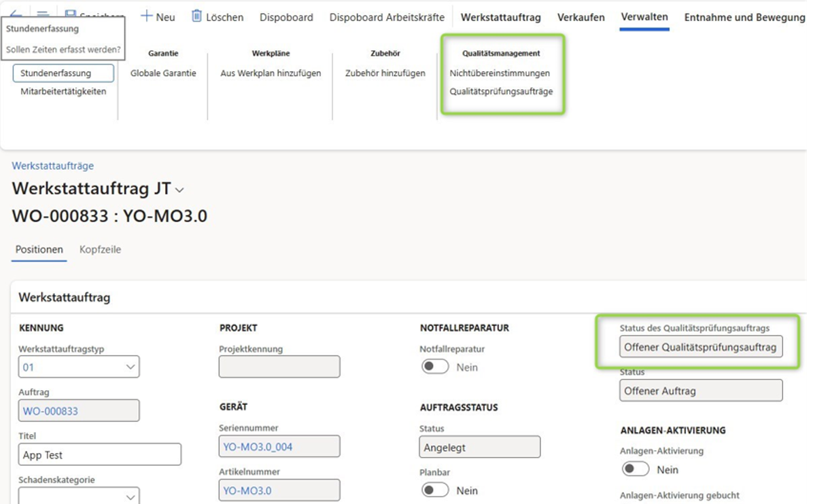The image size is (813, 504).
Task: Choose Aus Werkplan hinzufügen
Action: pyautogui.click(x=271, y=73)
